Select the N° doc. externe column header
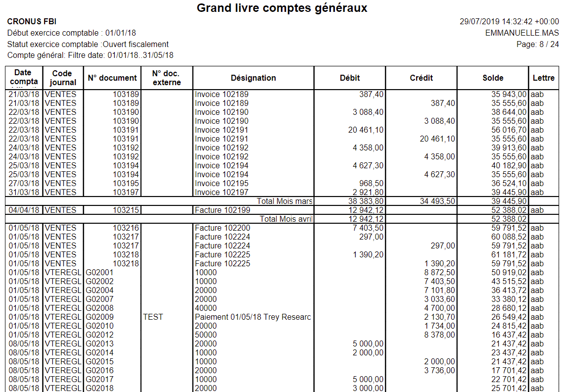This screenshot has width=562, height=392. coord(167,78)
